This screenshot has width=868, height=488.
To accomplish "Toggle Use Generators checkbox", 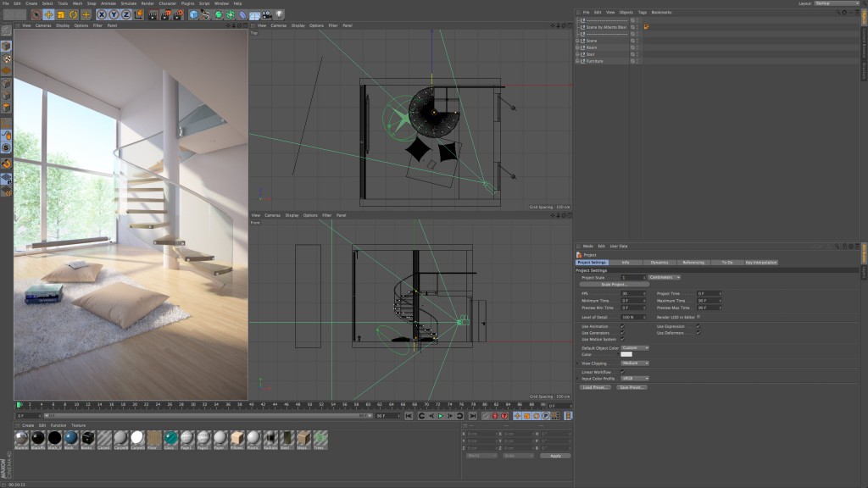I will pos(622,333).
